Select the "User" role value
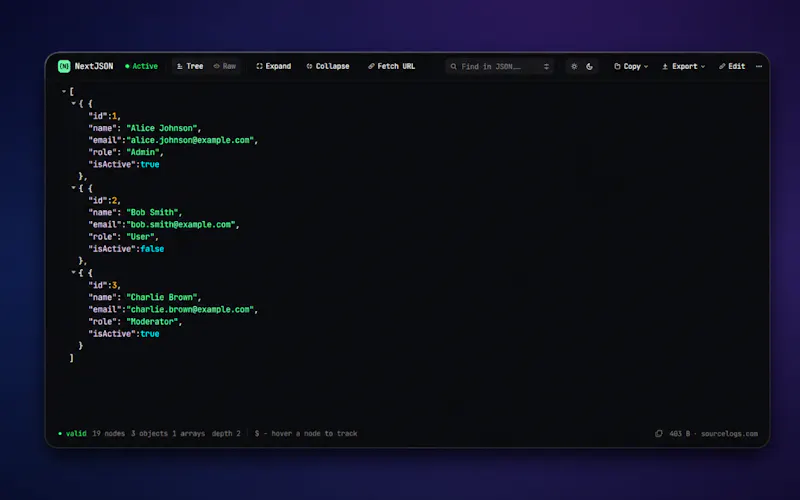 [x=140, y=237]
